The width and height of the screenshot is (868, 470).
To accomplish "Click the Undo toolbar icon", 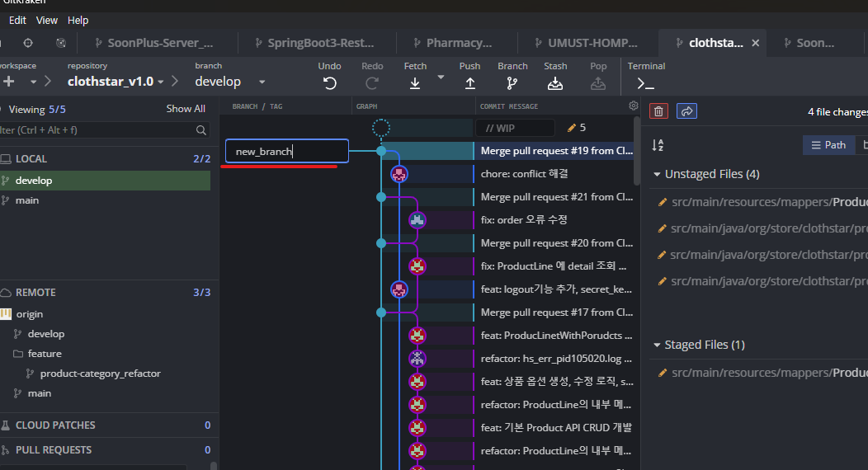I will pos(329,83).
